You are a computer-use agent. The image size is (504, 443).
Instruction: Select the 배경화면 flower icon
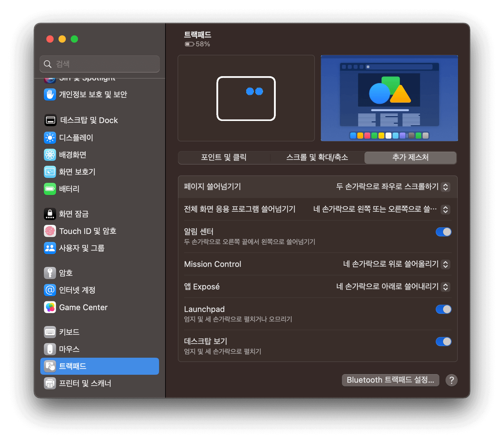click(50, 155)
